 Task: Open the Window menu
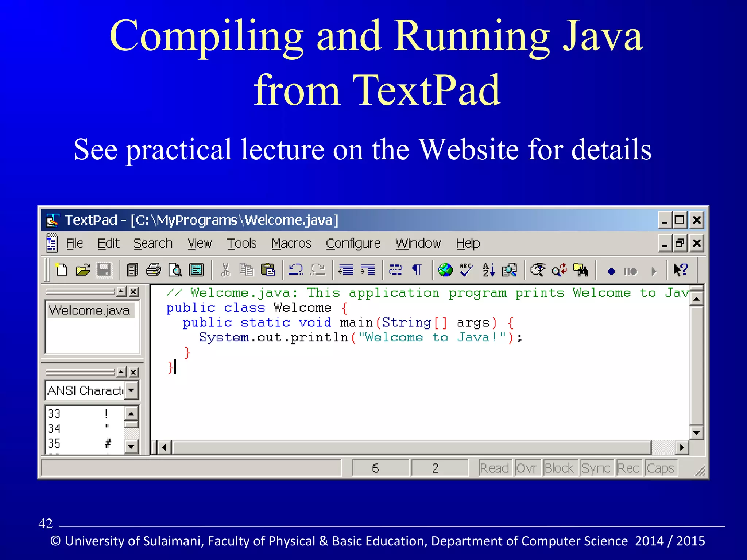tap(418, 243)
